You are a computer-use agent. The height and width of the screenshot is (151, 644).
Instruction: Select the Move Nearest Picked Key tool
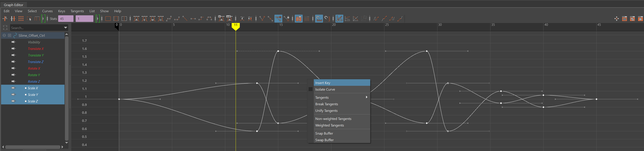coord(5,19)
